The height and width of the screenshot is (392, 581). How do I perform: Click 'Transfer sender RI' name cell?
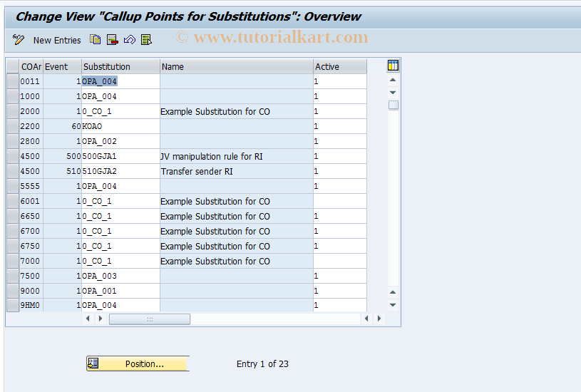click(237, 171)
